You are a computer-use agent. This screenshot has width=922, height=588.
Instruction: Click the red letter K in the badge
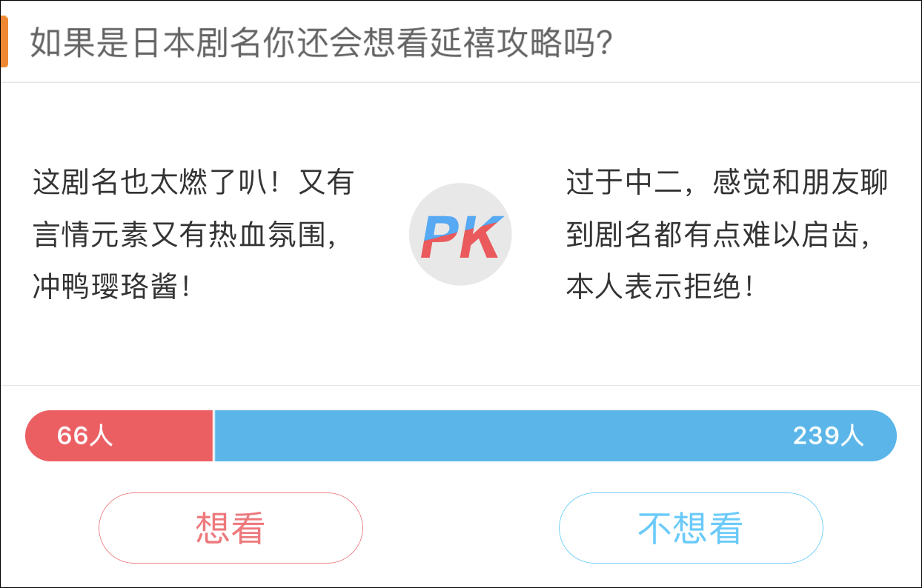click(x=482, y=237)
